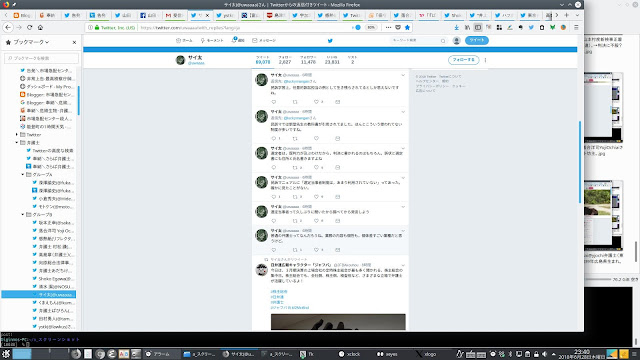Click サイ太 profile avatar in the header
Screen dimensions: 640x360
click(x=180, y=60)
